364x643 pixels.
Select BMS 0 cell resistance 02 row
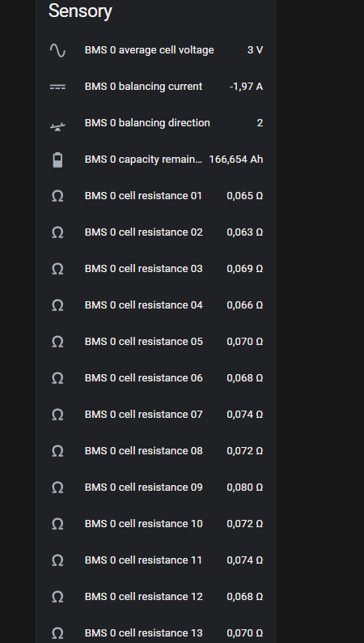(x=155, y=232)
